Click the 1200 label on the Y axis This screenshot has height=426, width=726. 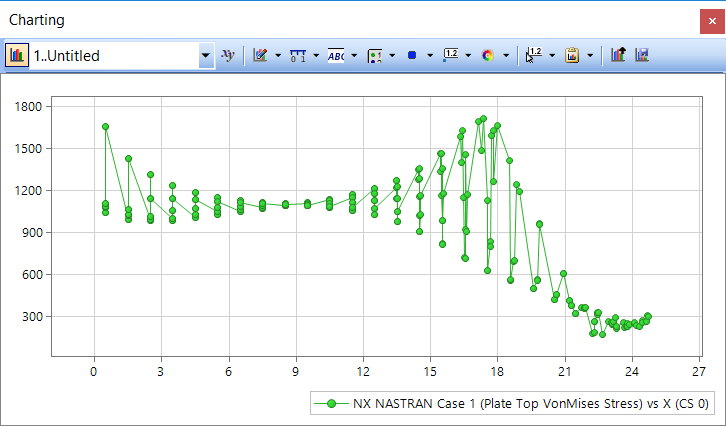28,191
